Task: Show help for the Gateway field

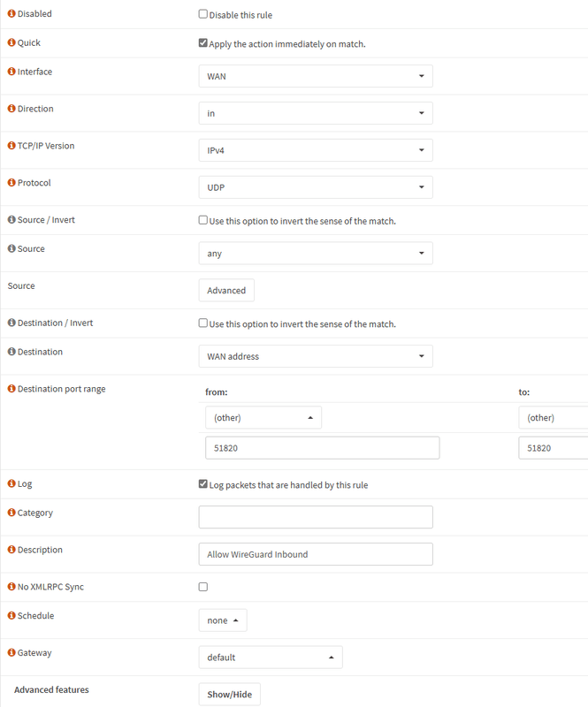Action: tap(11, 653)
